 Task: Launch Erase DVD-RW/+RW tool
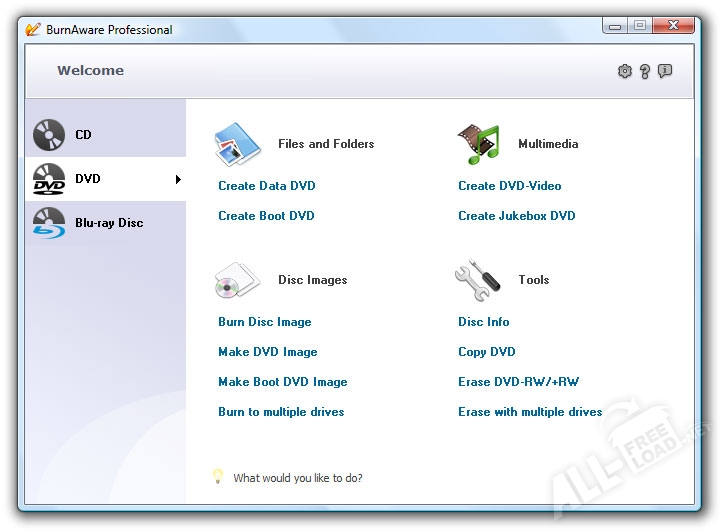(518, 382)
